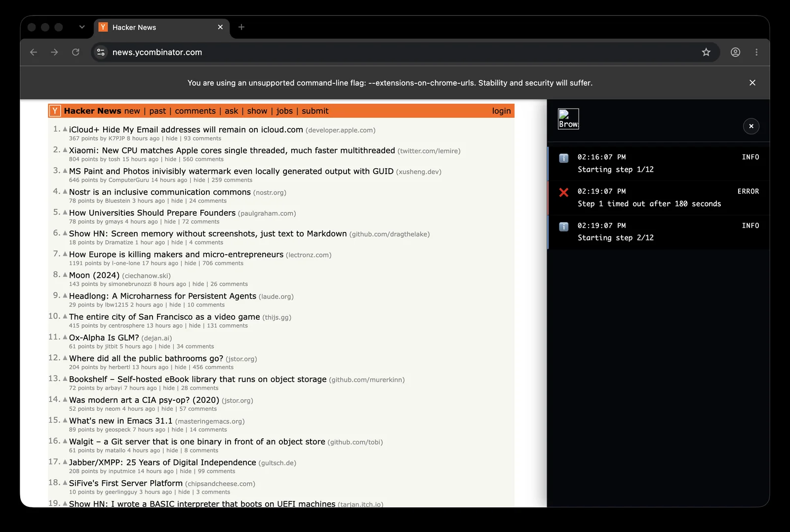This screenshot has width=790, height=532.
Task: Open the 'comments' nav link
Action: (x=195, y=111)
